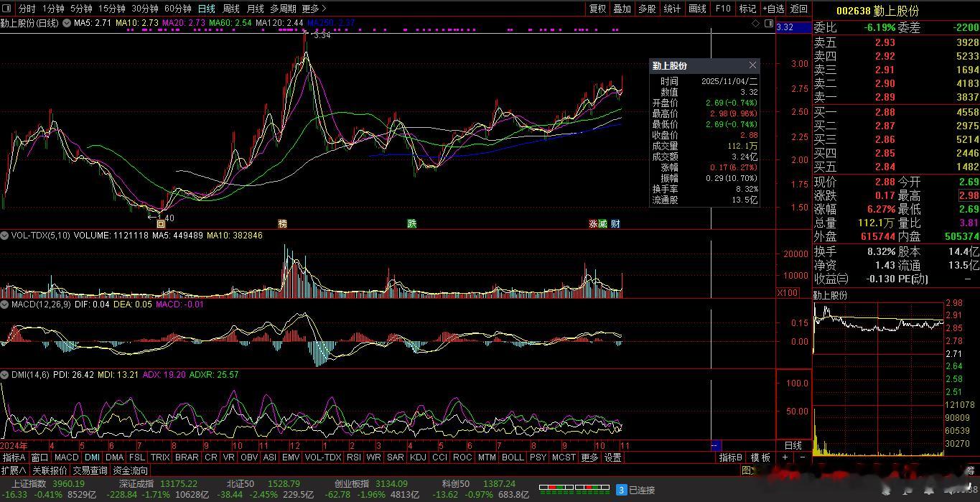The height and width of the screenshot is (502, 980).
Task: Click the blue connection status icon
Action: 622,490
